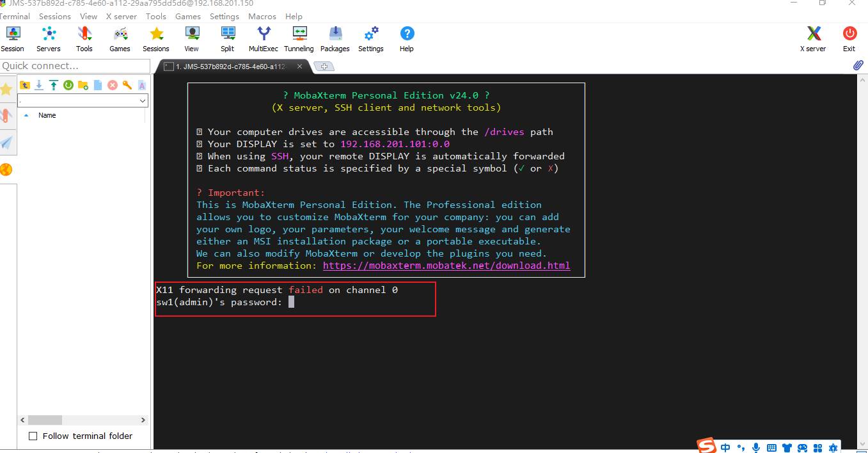
Task: Open the Terminal menu
Action: (x=15, y=16)
